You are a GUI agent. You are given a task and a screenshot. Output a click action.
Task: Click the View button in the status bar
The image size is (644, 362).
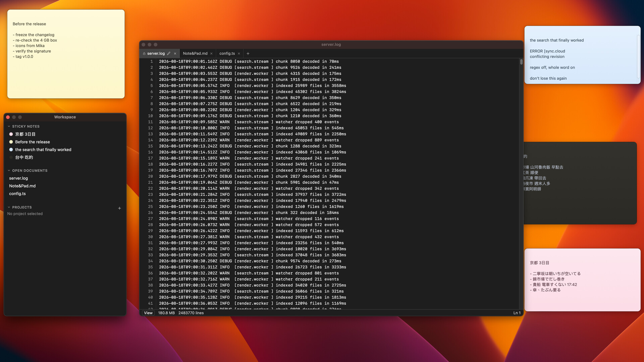click(148, 313)
